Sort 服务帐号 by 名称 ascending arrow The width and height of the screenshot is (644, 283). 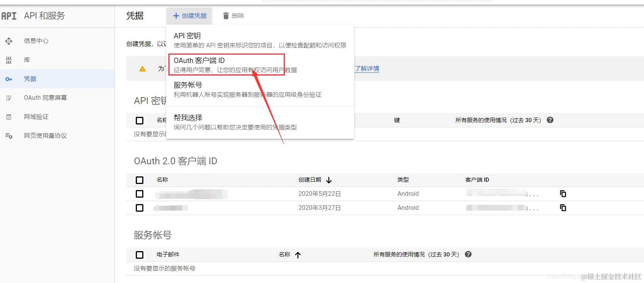coord(298,255)
